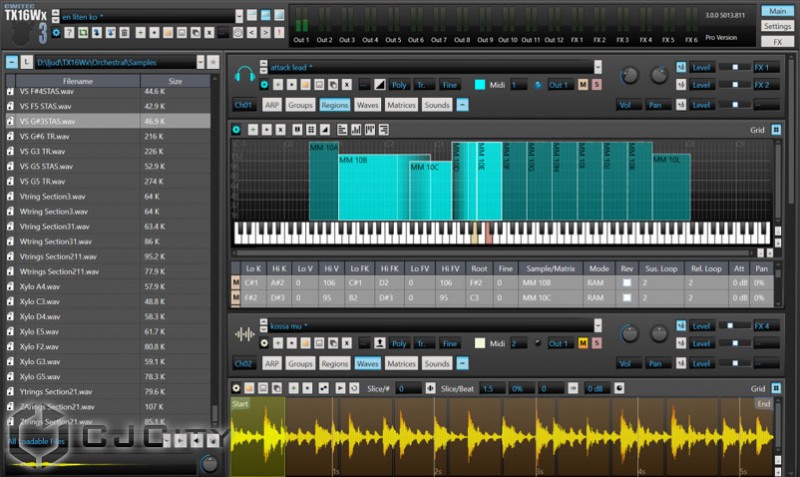Mute the attack lead slot

[x=582, y=85]
